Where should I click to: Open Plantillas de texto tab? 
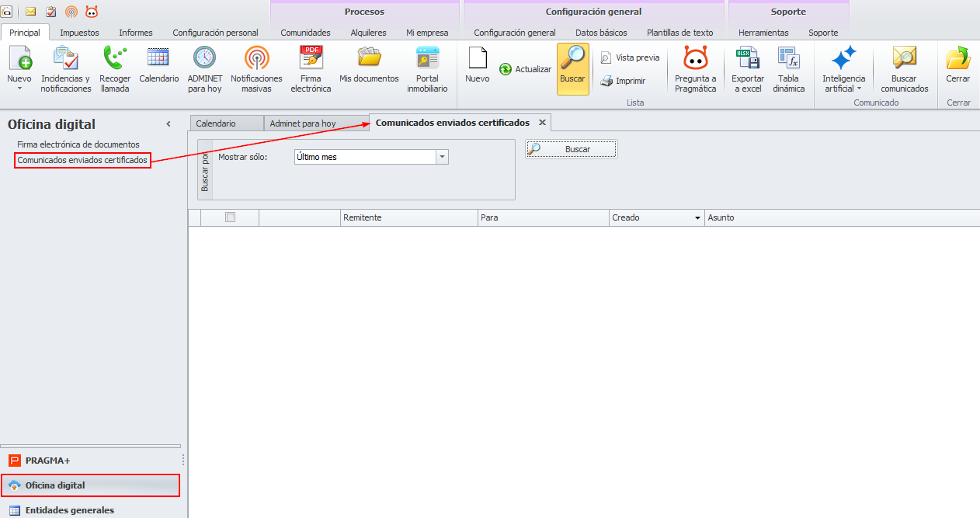click(x=680, y=33)
